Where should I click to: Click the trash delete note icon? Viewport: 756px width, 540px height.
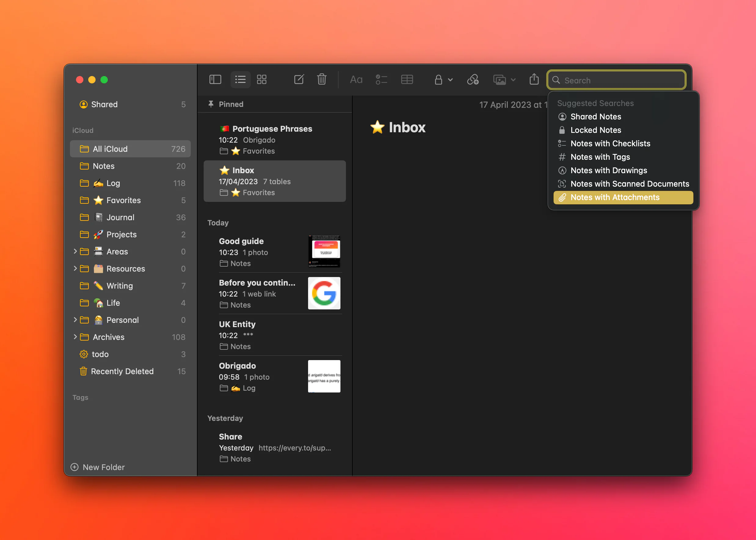(x=321, y=79)
